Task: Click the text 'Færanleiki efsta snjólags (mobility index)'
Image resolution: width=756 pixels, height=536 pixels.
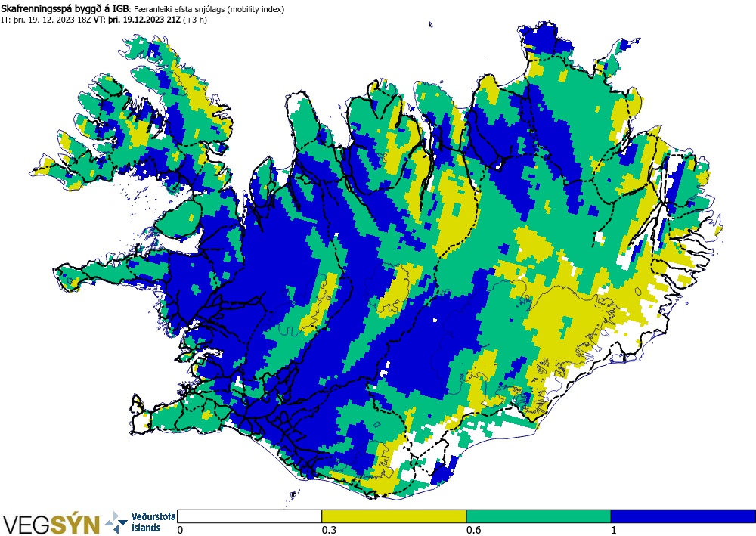Action: click(x=209, y=9)
